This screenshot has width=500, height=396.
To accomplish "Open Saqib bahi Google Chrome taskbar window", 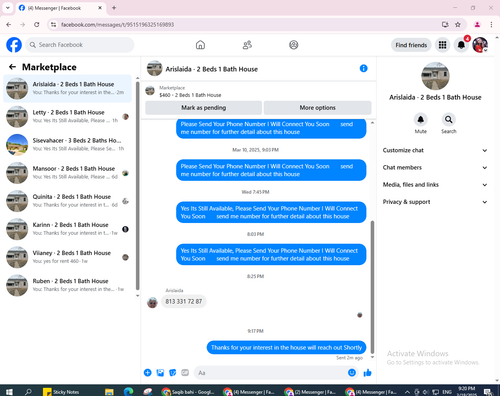I will click(x=188, y=392).
